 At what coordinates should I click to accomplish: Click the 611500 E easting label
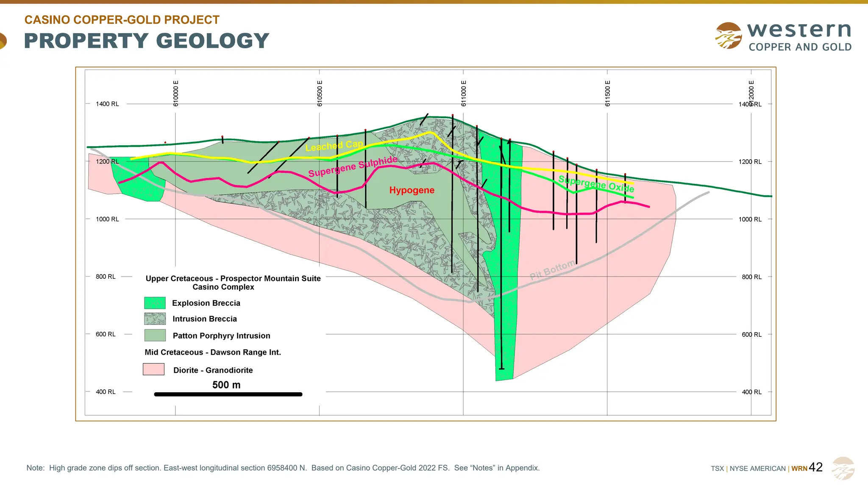(607, 93)
